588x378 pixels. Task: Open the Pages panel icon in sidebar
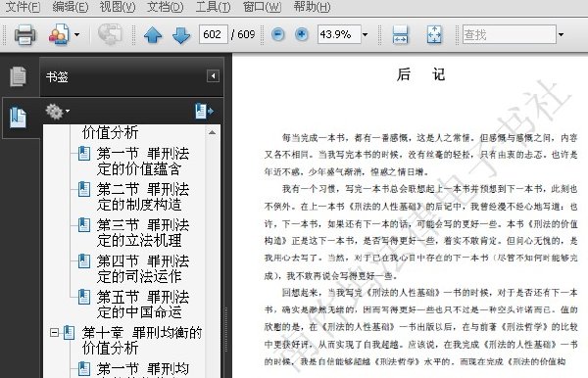click(x=18, y=76)
